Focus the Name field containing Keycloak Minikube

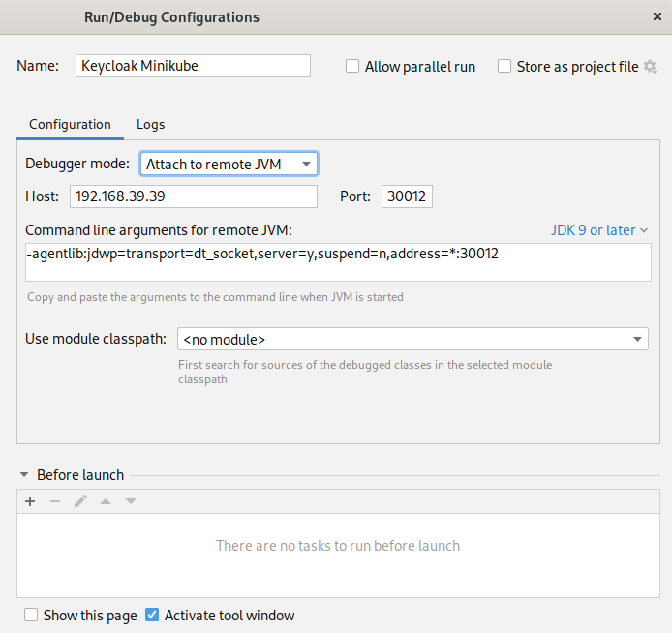click(x=193, y=66)
